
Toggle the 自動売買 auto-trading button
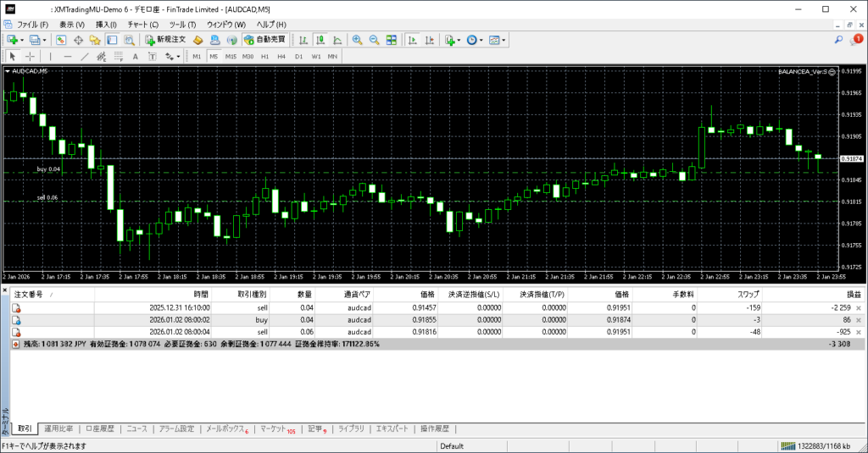264,40
